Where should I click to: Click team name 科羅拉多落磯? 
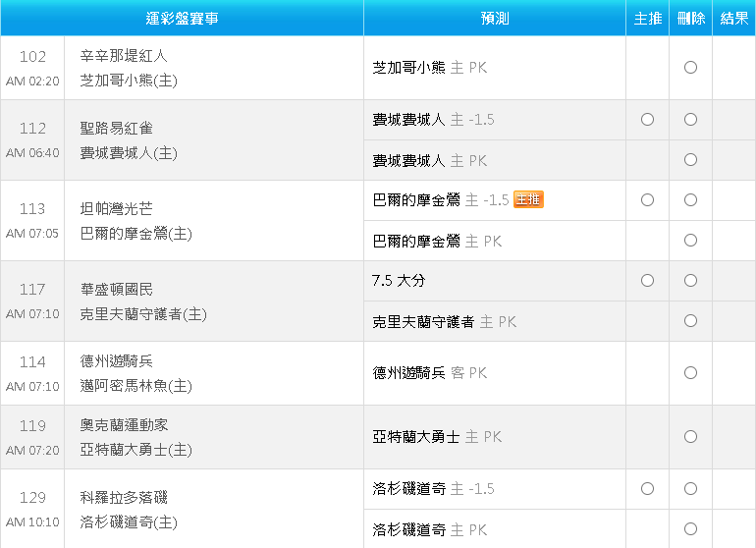click(124, 497)
